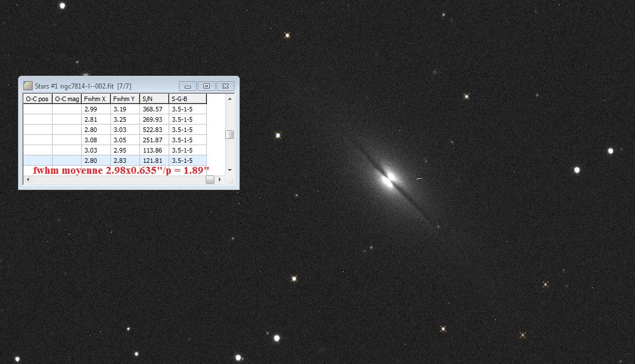Viewport: 635px width, 364px height.
Task: Select S/N value 522.83
Action: (154, 130)
